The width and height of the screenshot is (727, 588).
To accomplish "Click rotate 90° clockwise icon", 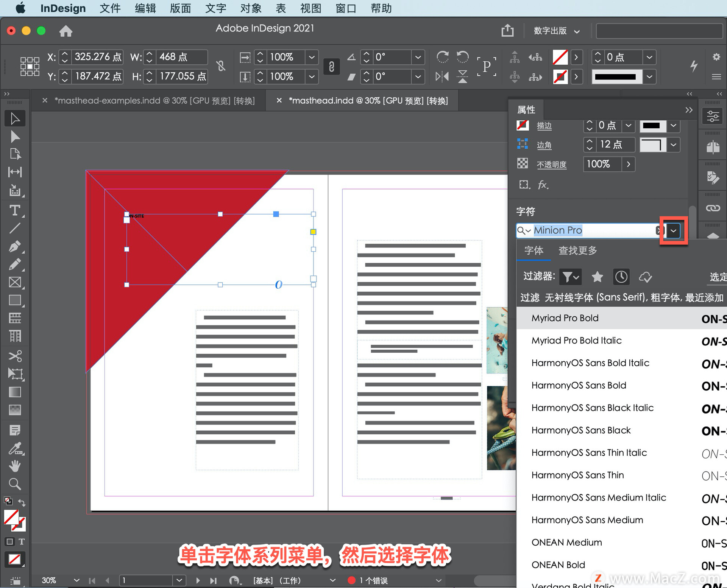I will 442,57.
